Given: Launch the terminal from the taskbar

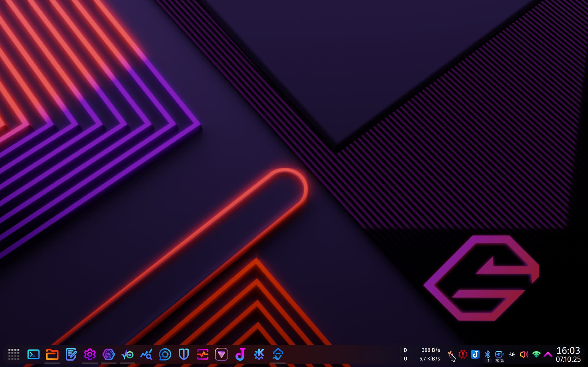Looking at the screenshot, I should 33,354.
